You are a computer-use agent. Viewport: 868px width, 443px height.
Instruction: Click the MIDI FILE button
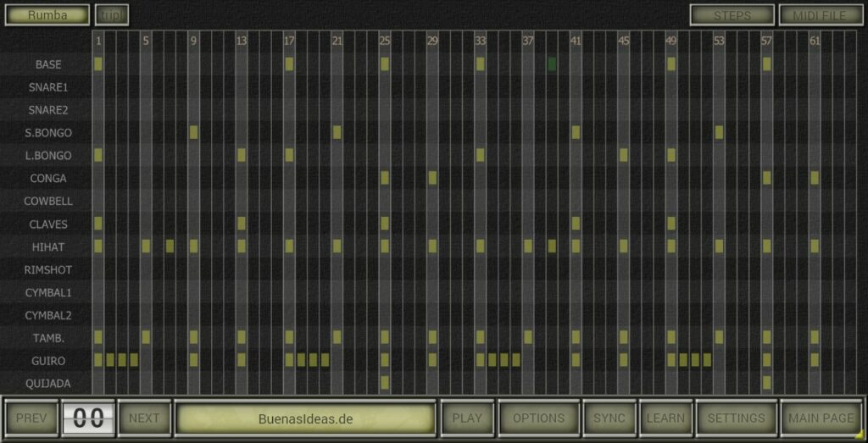point(821,15)
